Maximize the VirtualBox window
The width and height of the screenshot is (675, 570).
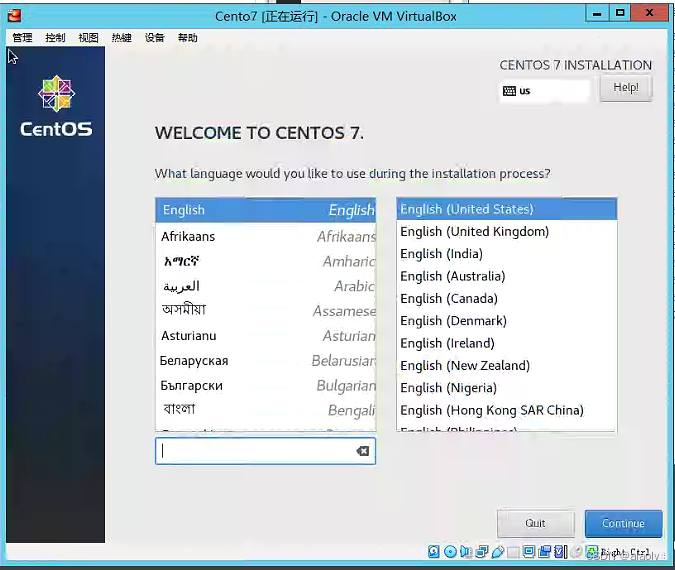[620, 13]
